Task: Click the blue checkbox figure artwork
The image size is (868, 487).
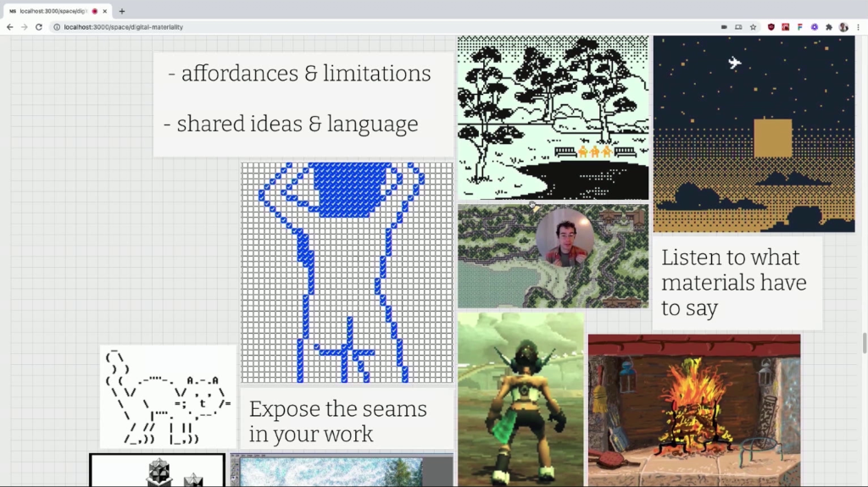Action: pos(347,272)
